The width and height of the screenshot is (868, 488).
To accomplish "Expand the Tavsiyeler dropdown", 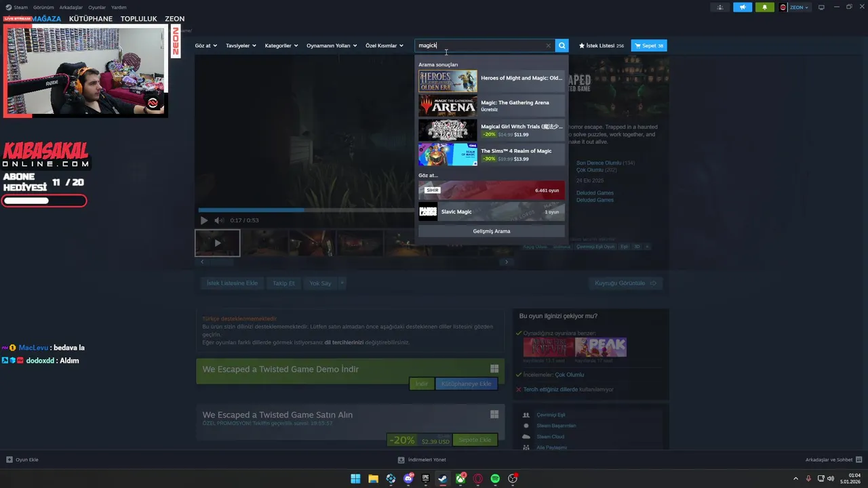I will (241, 45).
